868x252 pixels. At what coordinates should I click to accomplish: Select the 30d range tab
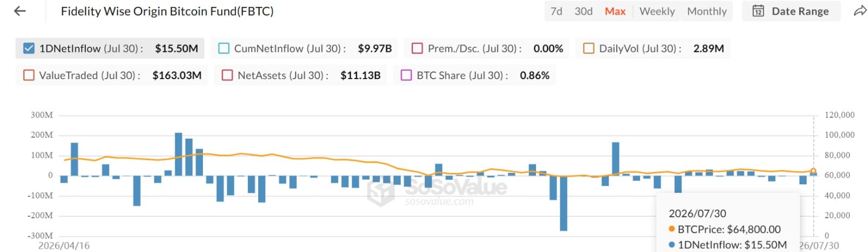(584, 11)
